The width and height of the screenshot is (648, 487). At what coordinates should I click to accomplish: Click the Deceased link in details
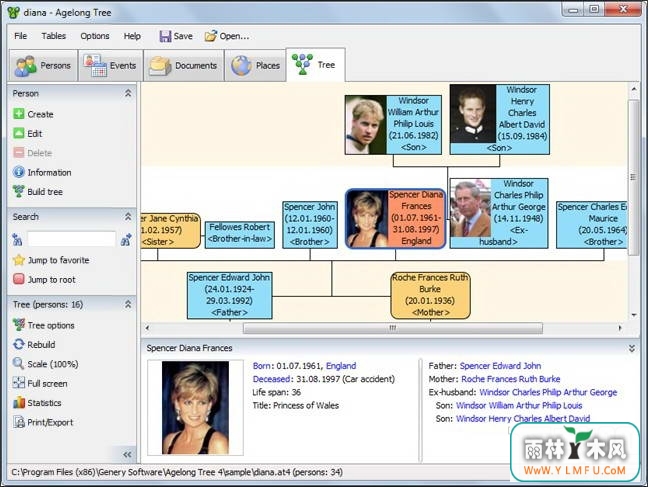pyautogui.click(x=272, y=379)
